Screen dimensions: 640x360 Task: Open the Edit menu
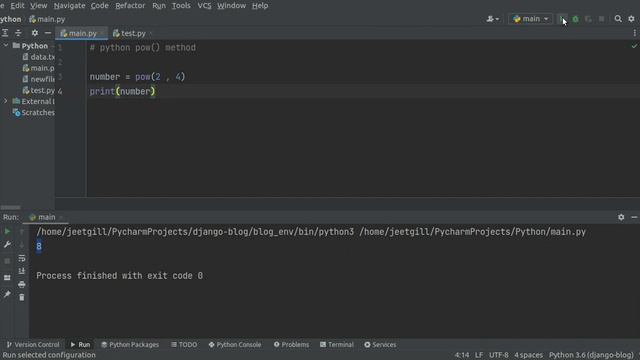tap(18, 6)
